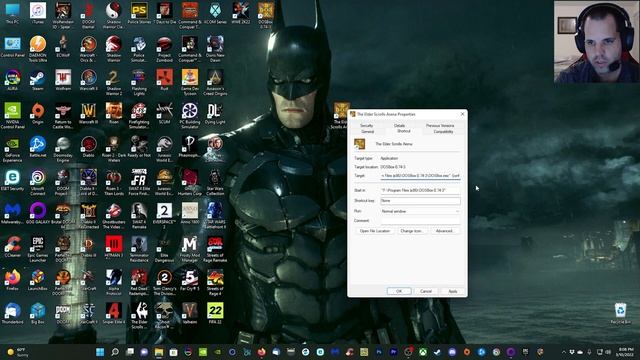Select the Big Box desktop icon
This screenshot has height=360, width=640.
tap(38, 313)
